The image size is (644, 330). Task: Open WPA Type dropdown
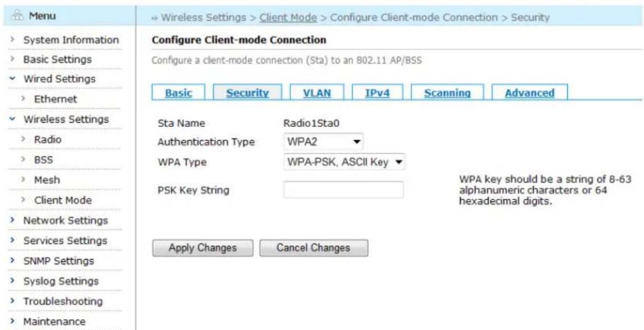[x=344, y=162]
